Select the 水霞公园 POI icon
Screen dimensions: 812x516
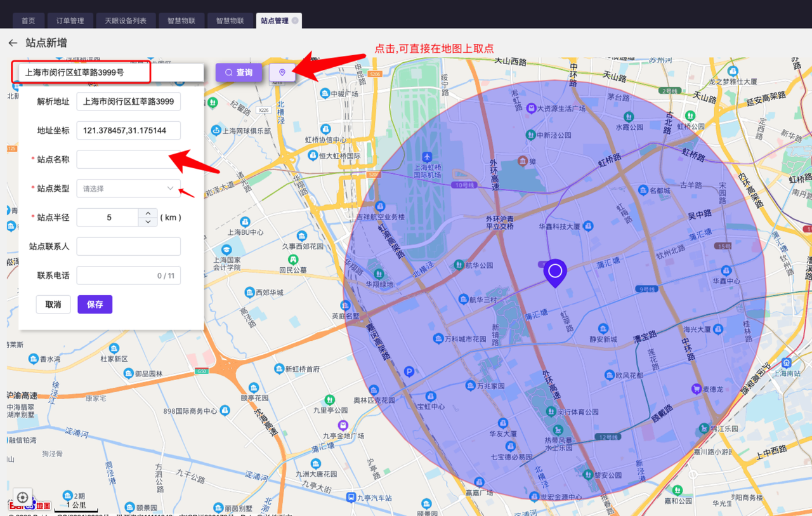pos(627,117)
